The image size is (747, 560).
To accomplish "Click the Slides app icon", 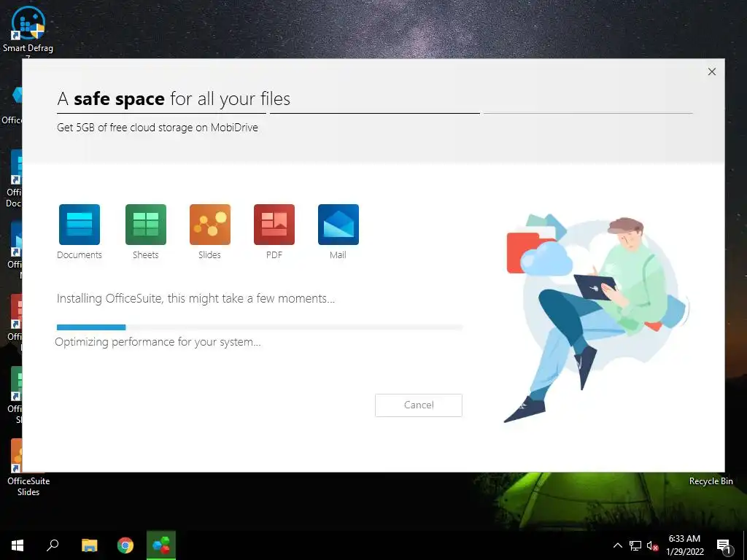I will pos(210,225).
